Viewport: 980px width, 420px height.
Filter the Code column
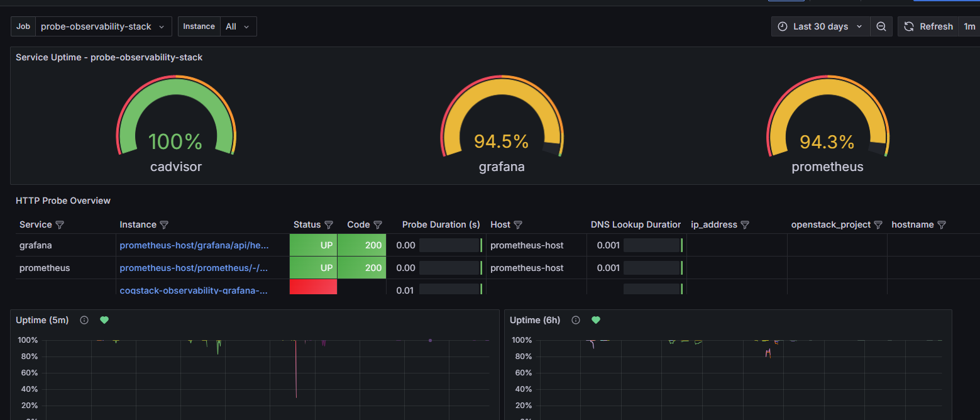click(378, 224)
